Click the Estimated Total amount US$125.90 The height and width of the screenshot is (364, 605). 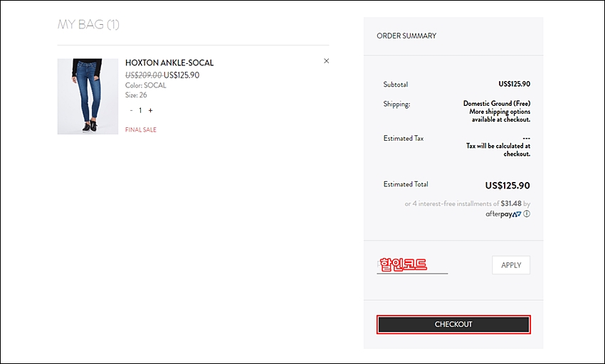(x=507, y=186)
